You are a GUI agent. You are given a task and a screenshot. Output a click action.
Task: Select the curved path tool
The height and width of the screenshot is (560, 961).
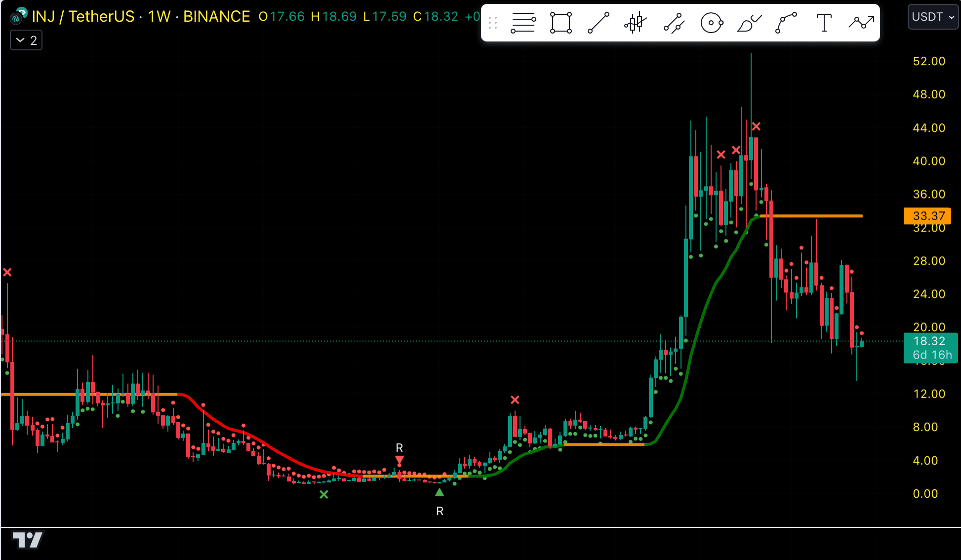(x=786, y=23)
